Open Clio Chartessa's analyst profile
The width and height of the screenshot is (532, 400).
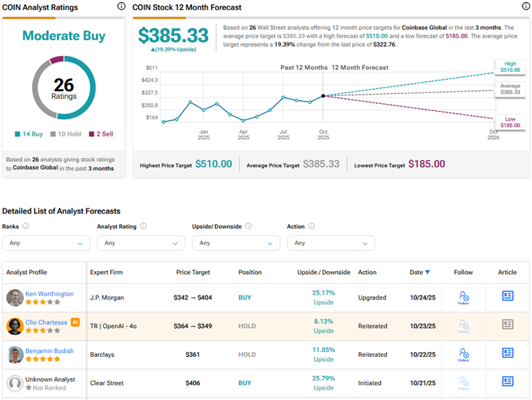(x=47, y=322)
